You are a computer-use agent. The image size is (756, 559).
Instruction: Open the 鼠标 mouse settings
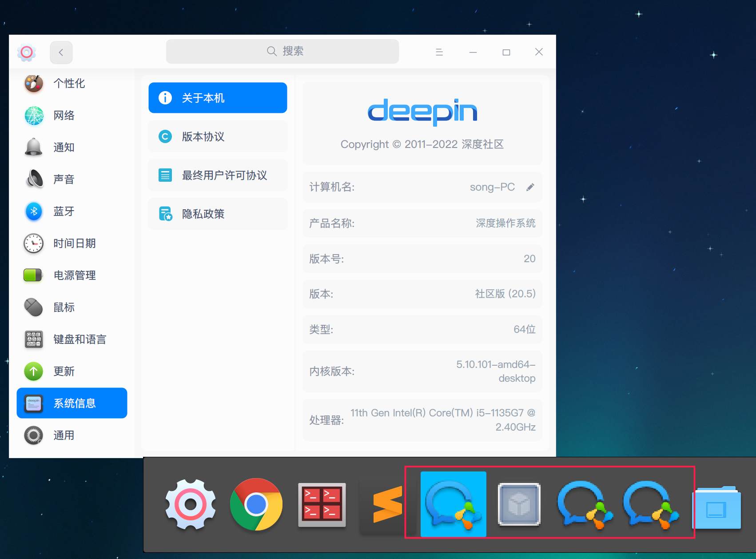72,307
